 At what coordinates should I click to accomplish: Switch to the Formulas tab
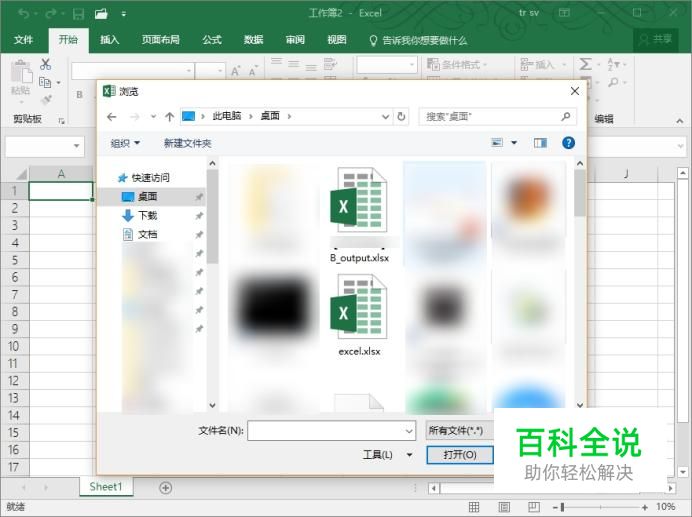pyautogui.click(x=212, y=40)
